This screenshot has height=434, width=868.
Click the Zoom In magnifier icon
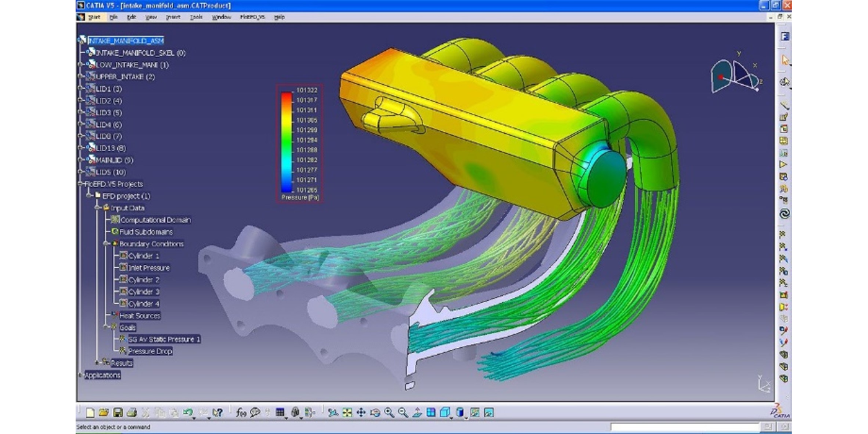[x=389, y=412]
